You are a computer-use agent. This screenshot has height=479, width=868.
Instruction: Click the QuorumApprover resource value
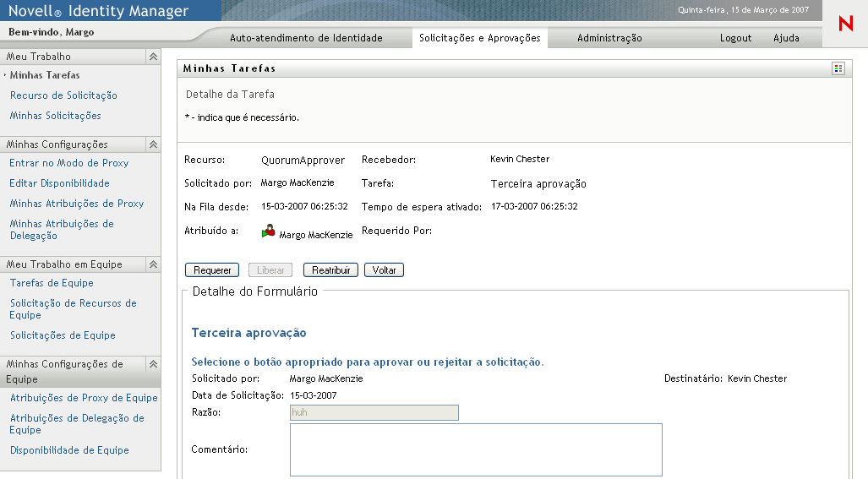point(303,161)
